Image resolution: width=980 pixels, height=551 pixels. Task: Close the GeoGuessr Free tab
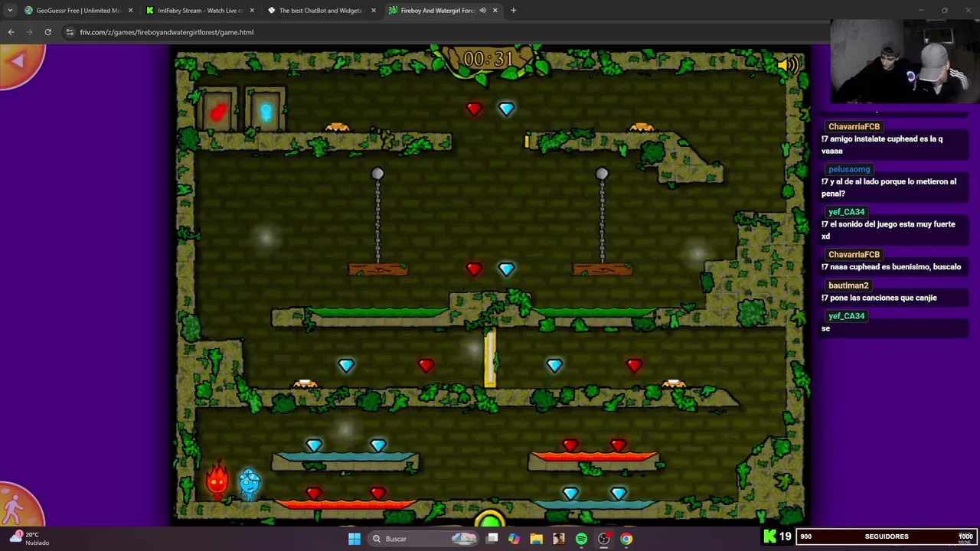click(130, 11)
